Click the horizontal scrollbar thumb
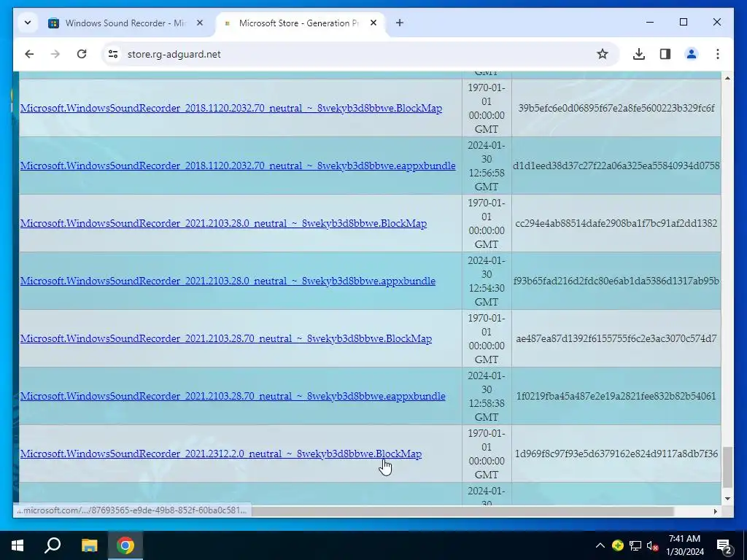 coord(462,511)
